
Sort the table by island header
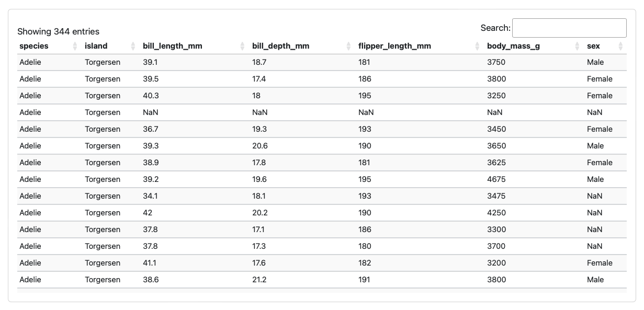[x=96, y=46]
